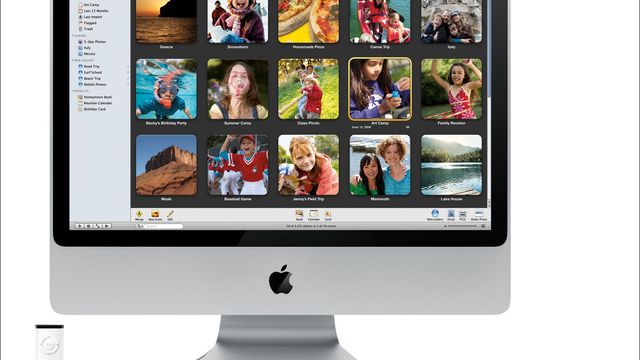Open the 5-Star Photos smart album
This screenshot has height=360, width=640.
point(92,42)
